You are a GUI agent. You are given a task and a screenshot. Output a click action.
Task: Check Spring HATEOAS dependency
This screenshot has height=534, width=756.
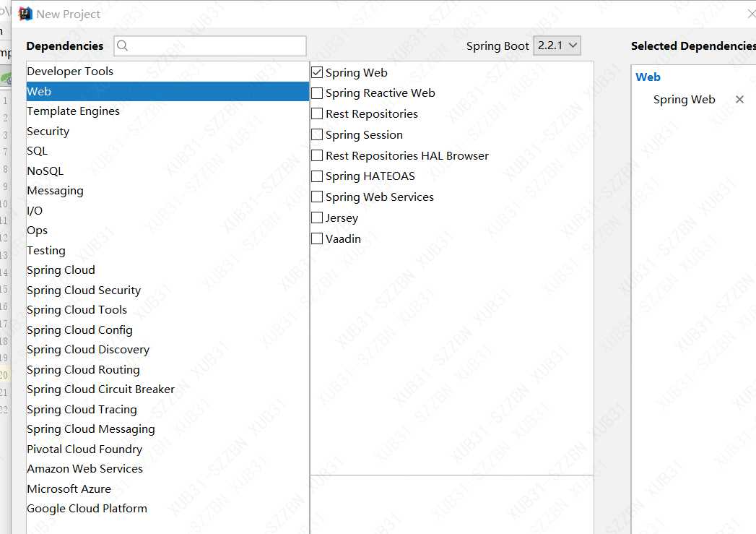click(317, 176)
